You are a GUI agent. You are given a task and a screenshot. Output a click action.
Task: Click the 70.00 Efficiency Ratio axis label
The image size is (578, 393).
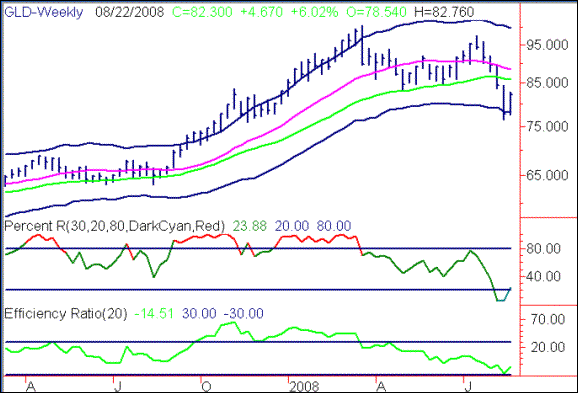[548, 319]
